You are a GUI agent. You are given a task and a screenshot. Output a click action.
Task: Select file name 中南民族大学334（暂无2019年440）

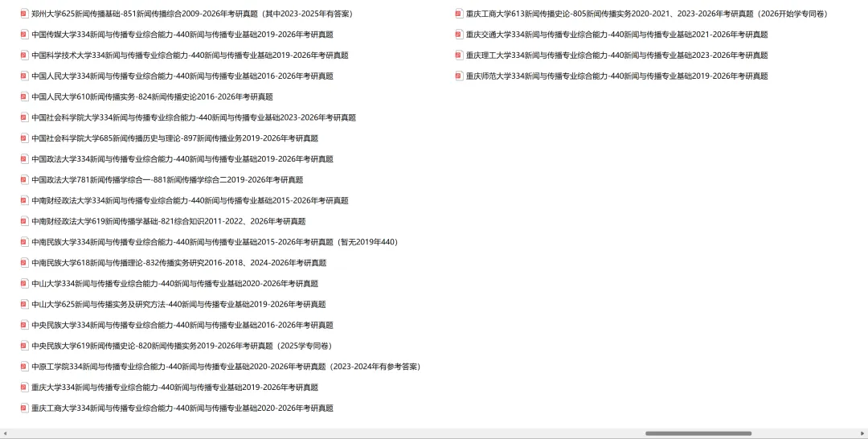215,242
